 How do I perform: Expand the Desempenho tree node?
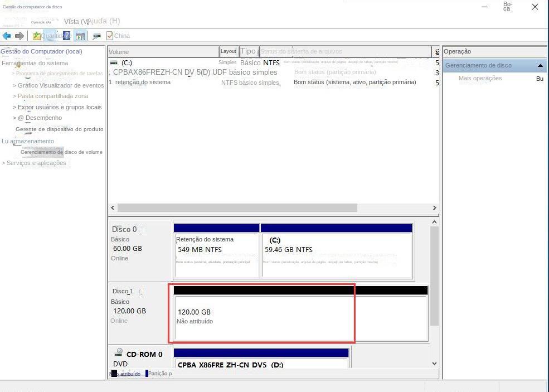(14, 118)
